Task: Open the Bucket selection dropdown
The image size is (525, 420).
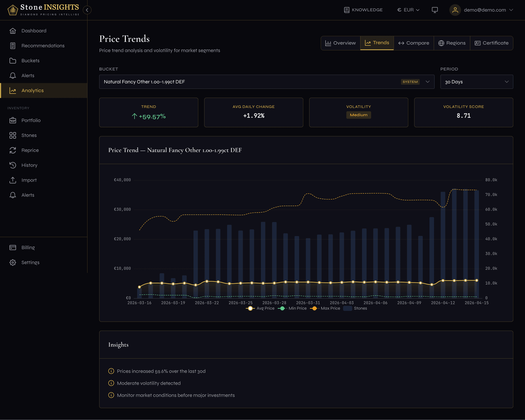Action: (x=266, y=82)
